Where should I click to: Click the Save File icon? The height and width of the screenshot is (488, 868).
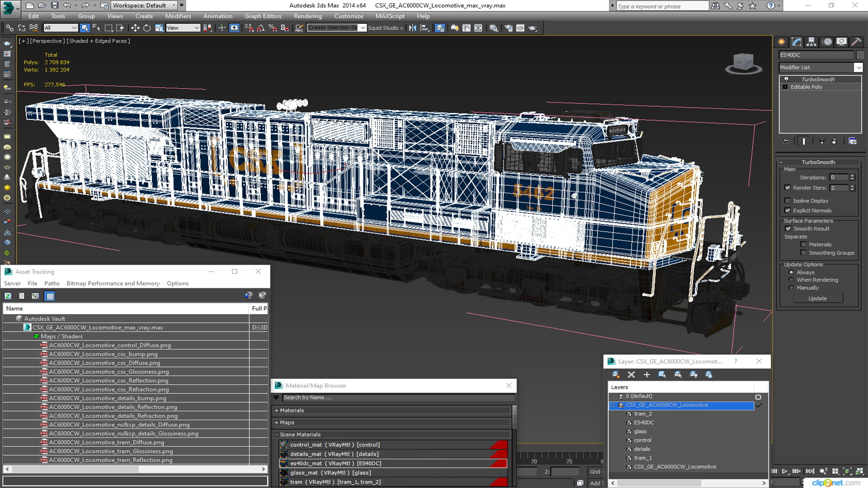coord(55,5)
